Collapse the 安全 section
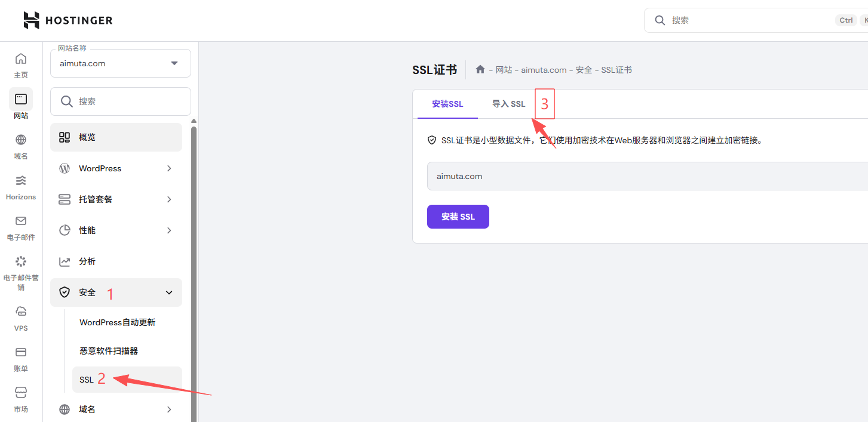The width and height of the screenshot is (868, 422). [x=116, y=292]
